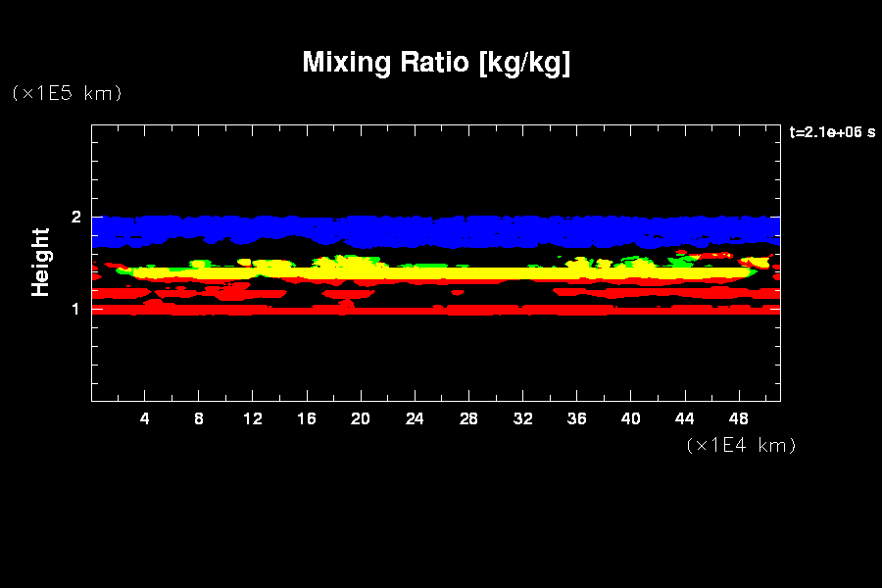Click the y-axis tick label '1'

pyautogui.click(x=77, y=309)
